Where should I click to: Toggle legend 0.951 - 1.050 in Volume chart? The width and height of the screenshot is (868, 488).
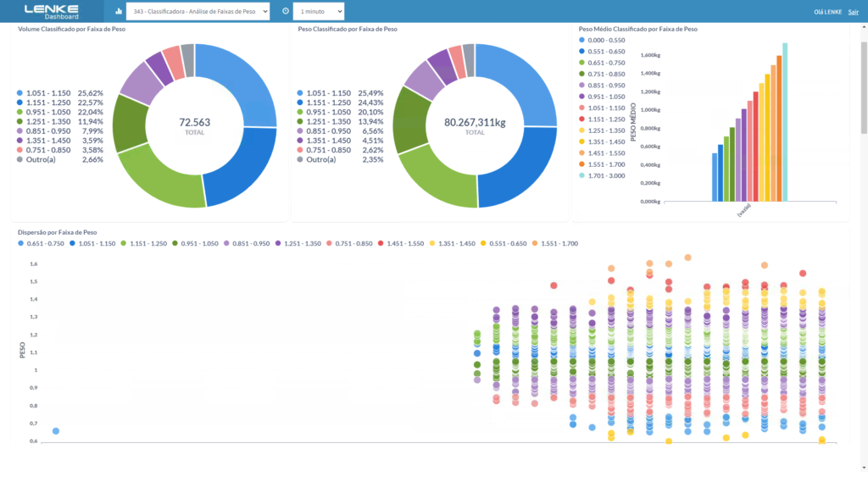pos(60,112)
